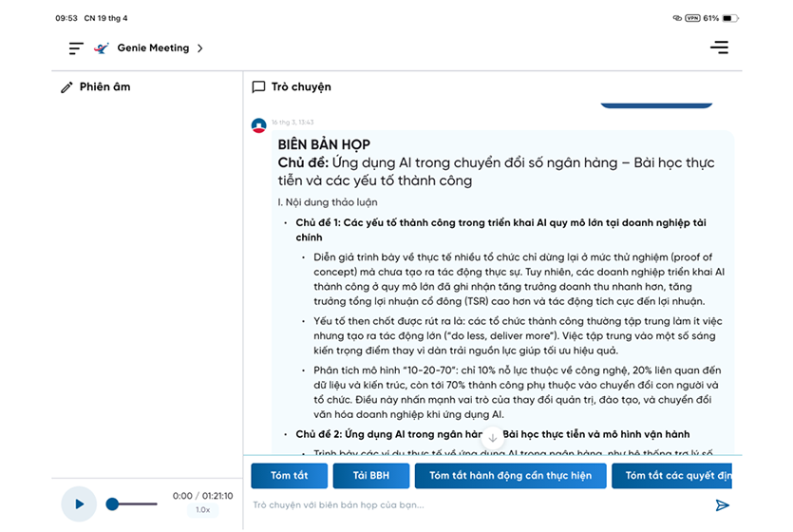Send the chat message with paper plane icon

pos(722,504)
